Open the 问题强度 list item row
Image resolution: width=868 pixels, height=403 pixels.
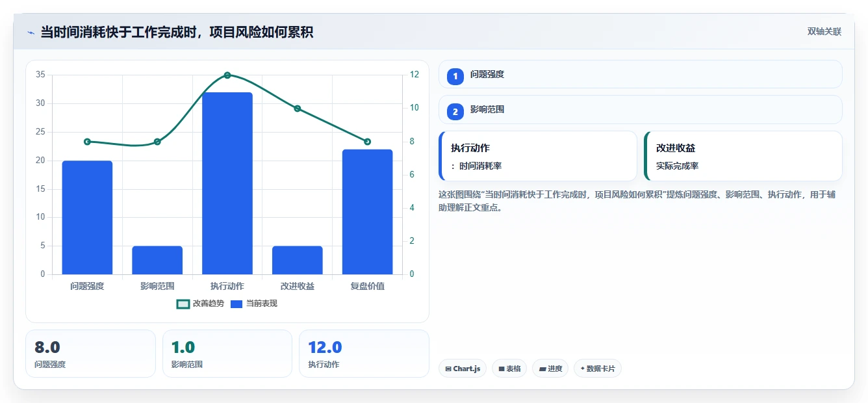[640, 74]
